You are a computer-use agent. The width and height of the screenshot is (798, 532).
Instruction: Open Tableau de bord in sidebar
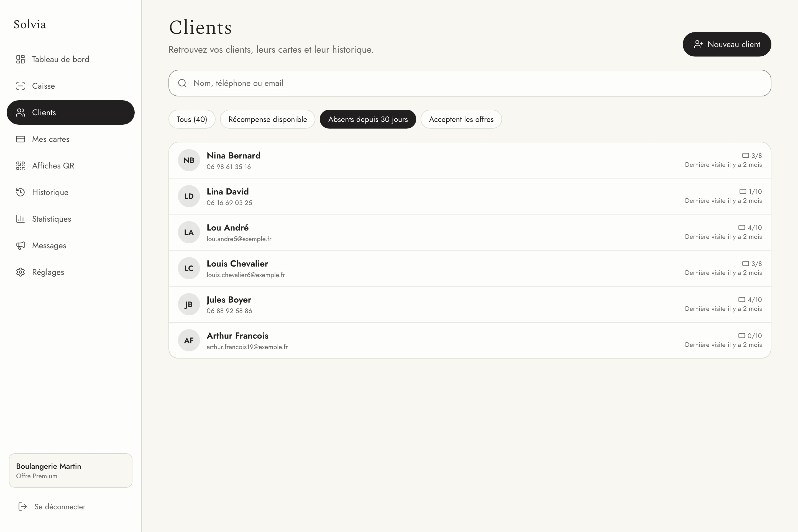71,59
